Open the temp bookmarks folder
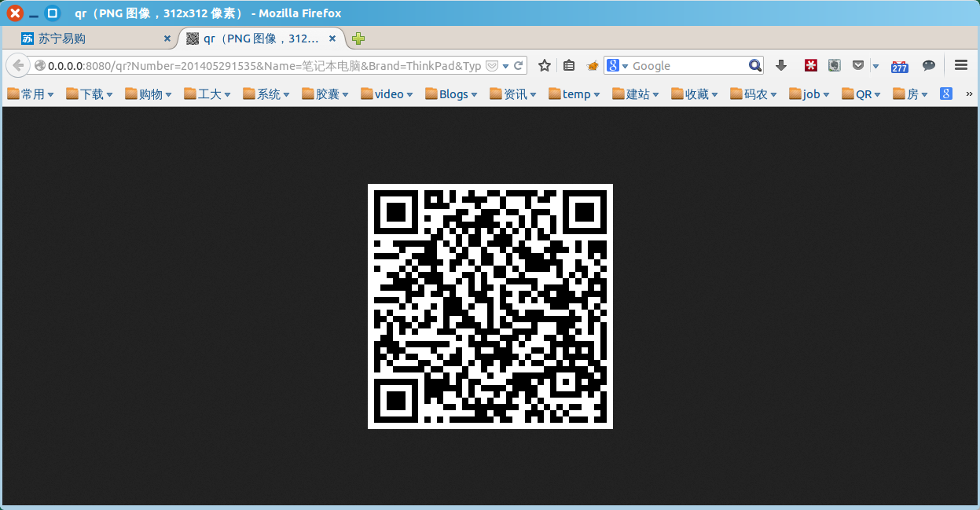The width and height of the screenshot is (980, 510). pos(575,94)
